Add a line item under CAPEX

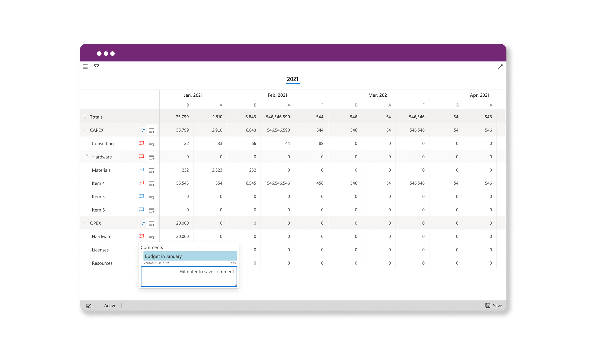pos(152,130)
